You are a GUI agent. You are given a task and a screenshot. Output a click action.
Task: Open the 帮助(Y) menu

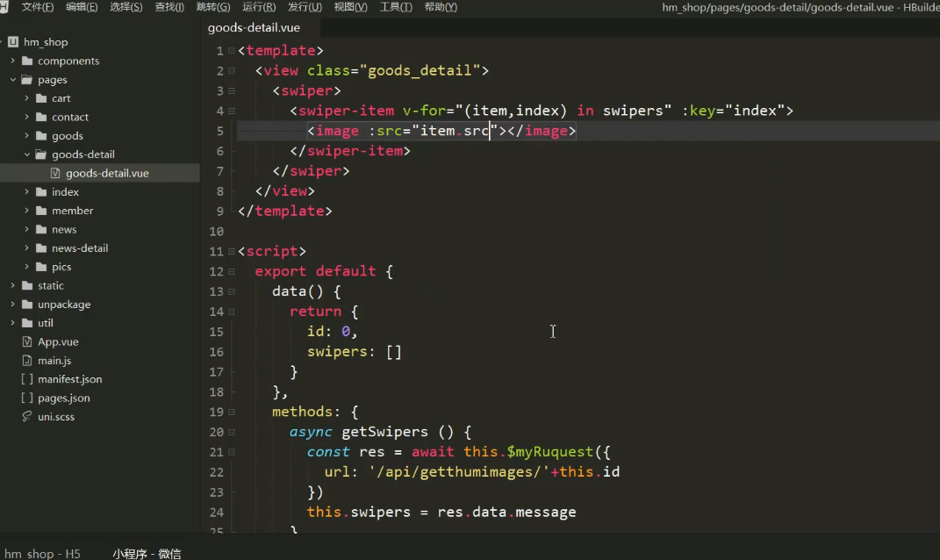tap(441, 7)
